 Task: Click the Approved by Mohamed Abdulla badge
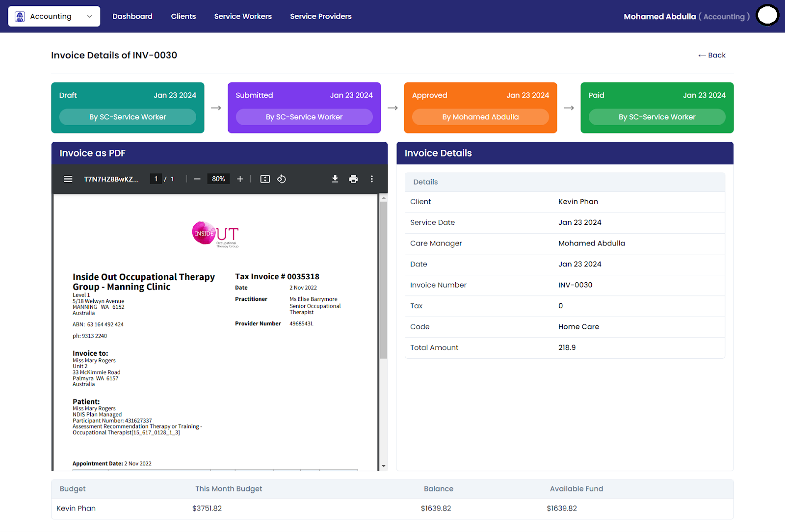480,117
